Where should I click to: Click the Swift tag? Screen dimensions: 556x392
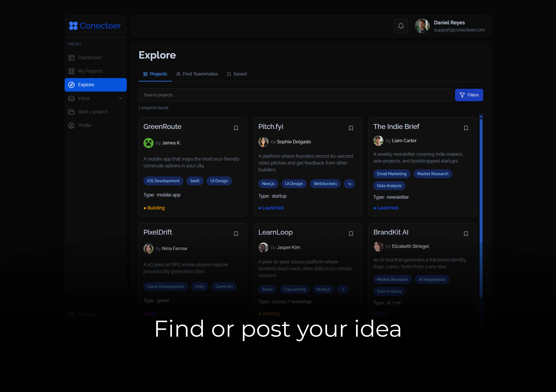coord(195,181)
